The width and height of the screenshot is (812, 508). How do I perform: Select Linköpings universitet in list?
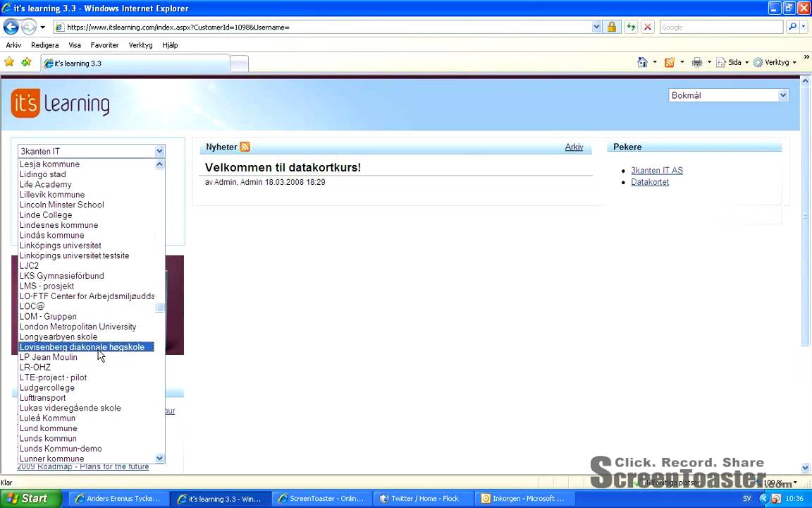click(86, 246)
